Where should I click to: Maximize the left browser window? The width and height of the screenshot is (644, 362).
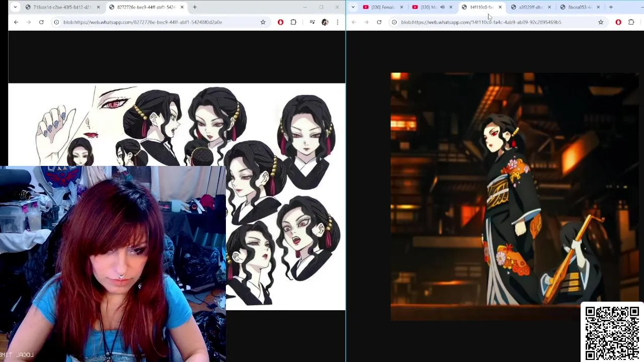[321, 7]
